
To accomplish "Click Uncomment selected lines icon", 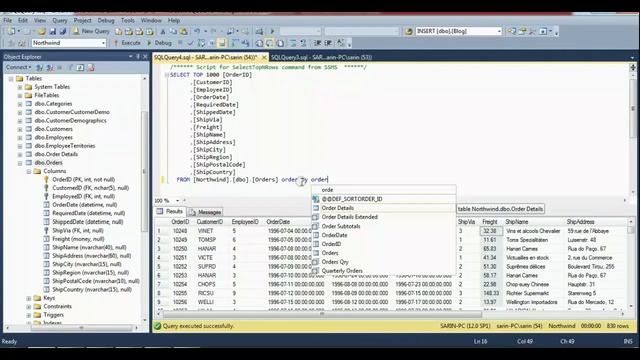I will coord(303,43).
